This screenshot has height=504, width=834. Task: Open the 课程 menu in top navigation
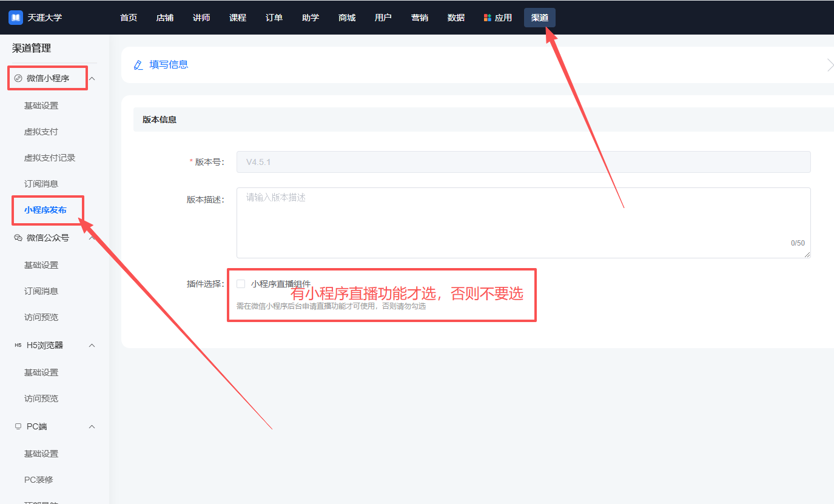[238, 18]
